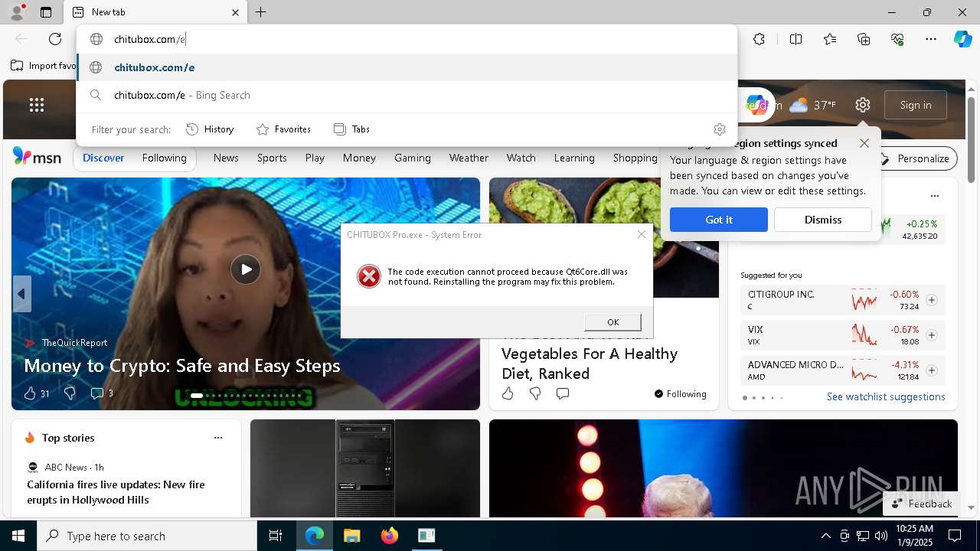
Task: Open the Sports category
Action: point(272,158)
